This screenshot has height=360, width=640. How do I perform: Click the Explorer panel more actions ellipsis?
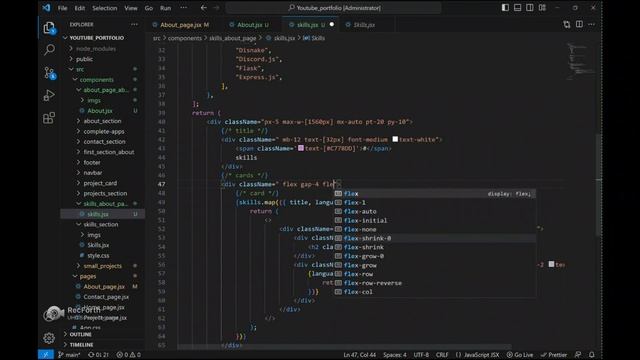tap(134, 24)
